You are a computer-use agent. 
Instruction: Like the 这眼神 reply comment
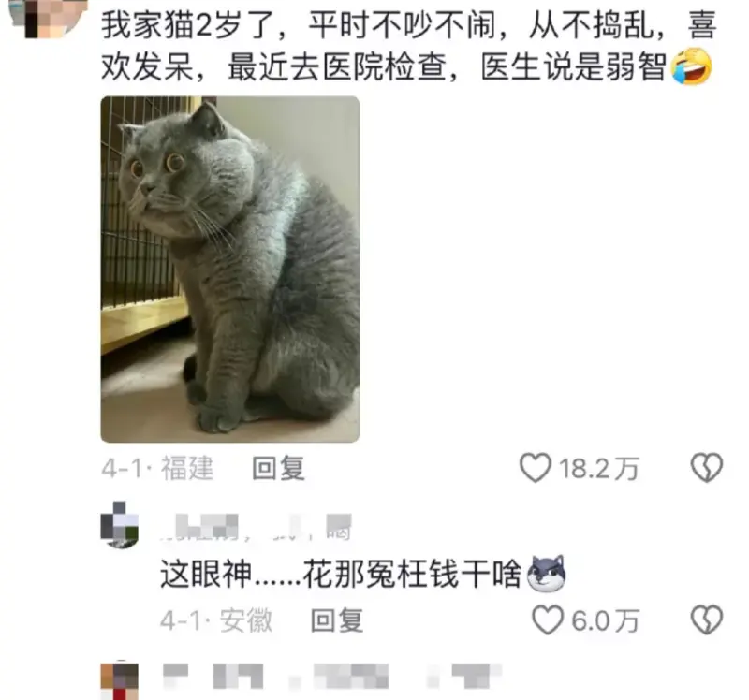(548, 620)
